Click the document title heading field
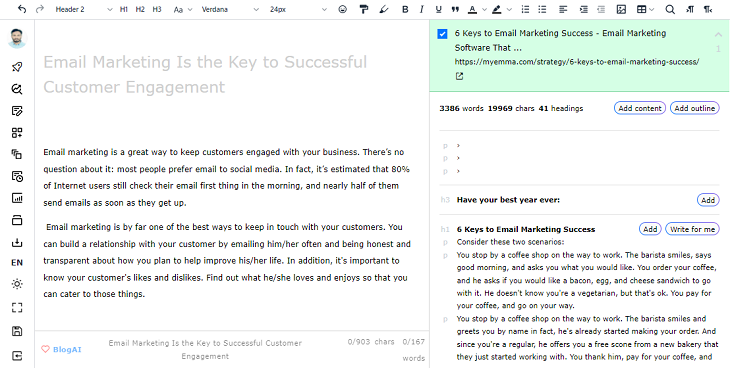The image size is (730, 368). pos(205,75)
